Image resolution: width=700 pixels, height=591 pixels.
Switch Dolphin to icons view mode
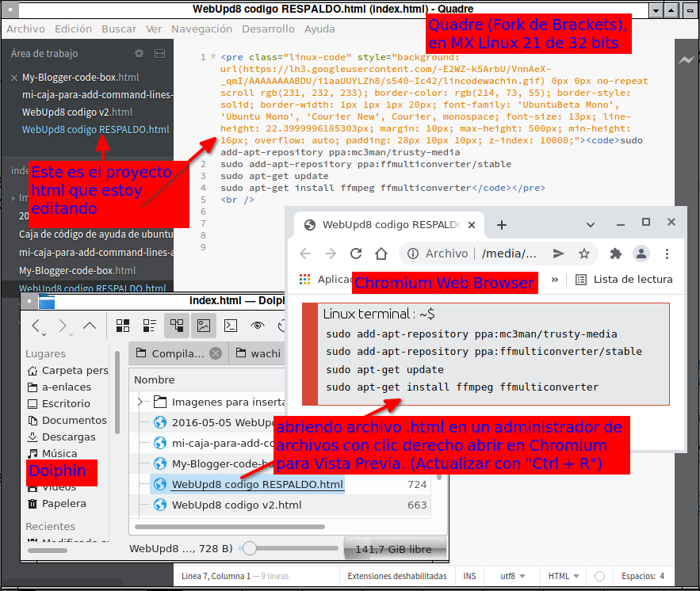click(123, 326)
